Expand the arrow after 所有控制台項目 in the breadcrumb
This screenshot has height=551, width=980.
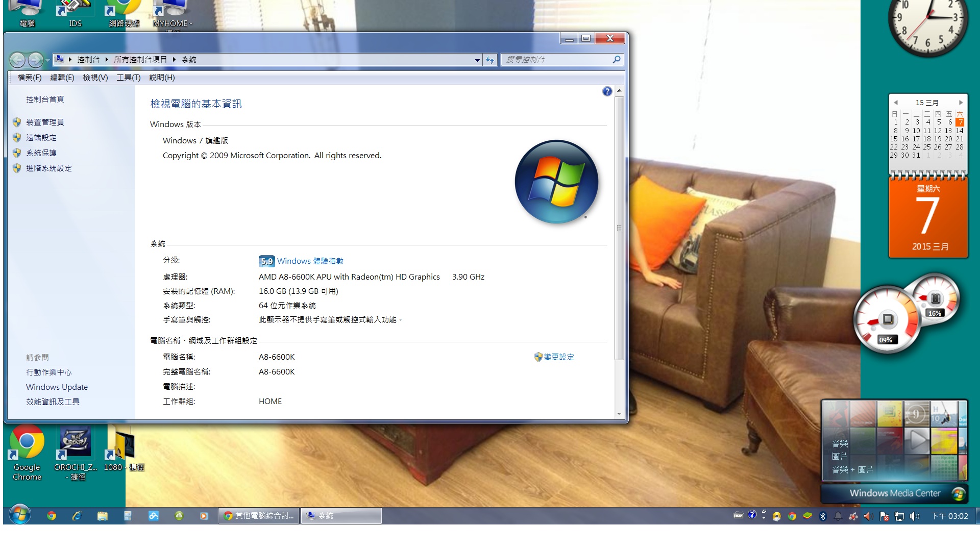click(x=174, y=60)
